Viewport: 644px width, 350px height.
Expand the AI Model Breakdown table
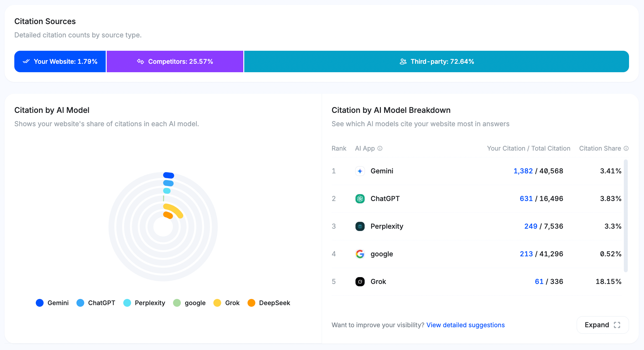pyautogui.click(x=602, y=325)
